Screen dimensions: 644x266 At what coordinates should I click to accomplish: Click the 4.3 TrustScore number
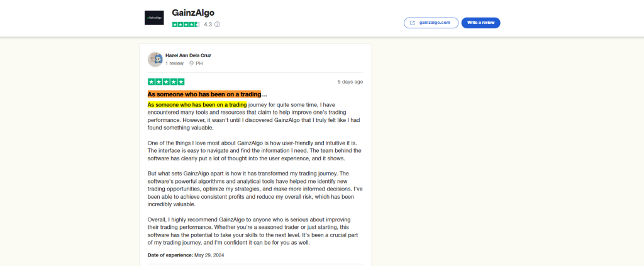[x=208, y=25]
